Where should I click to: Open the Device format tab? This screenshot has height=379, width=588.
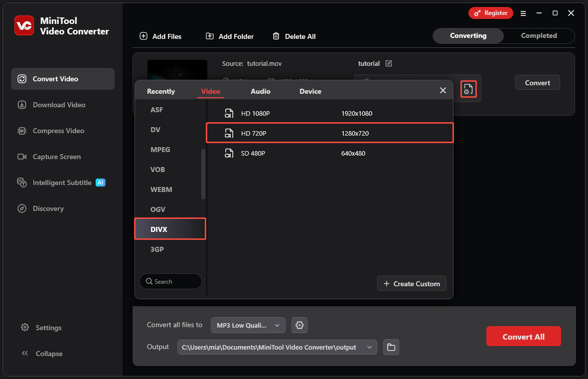(310, 91)
